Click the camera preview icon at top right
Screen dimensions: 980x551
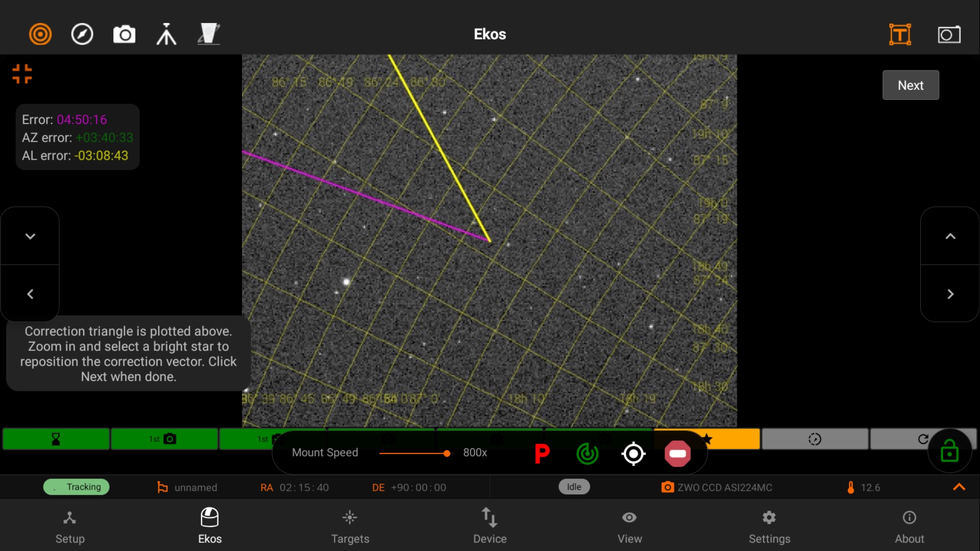pyautogui.click(x=949, y=34)
